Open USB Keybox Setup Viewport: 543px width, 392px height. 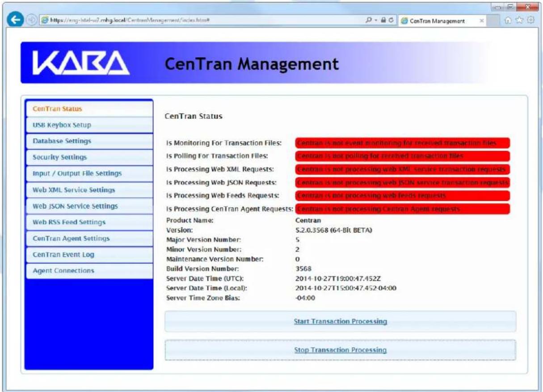[89, 125]
